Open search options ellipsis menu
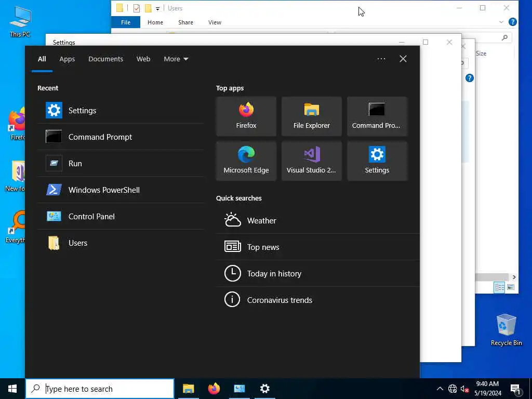 coord(381,59)
